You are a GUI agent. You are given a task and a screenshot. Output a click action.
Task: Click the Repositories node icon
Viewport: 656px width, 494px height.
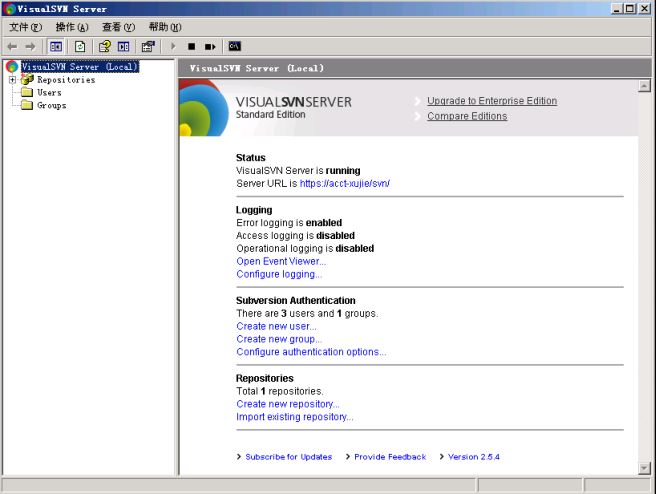[x=27, y=79]
